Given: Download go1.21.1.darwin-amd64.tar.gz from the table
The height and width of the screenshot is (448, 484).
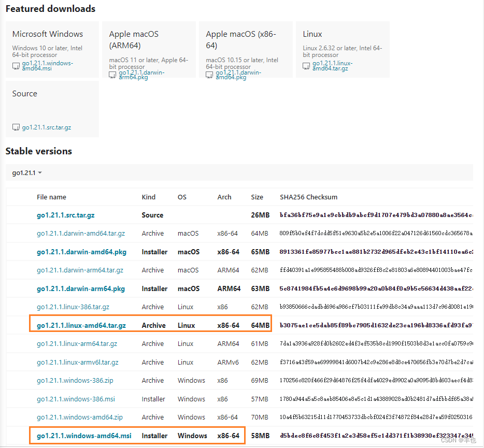Looking at the screenshot, I should (81, 233).
